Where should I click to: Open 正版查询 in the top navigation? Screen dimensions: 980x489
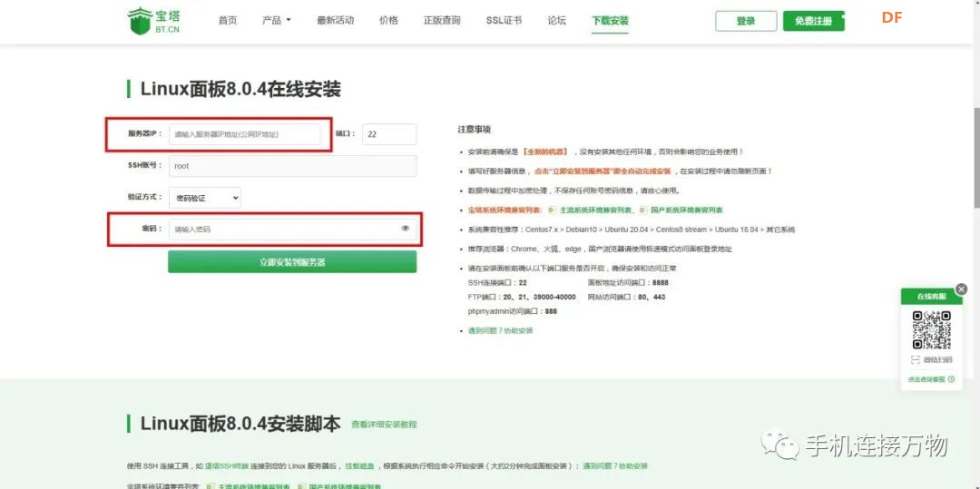click(442, 21)
